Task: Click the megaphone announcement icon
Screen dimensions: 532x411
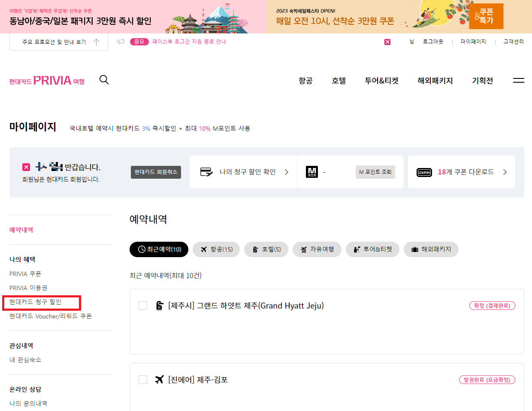Action: coord(121,42)
